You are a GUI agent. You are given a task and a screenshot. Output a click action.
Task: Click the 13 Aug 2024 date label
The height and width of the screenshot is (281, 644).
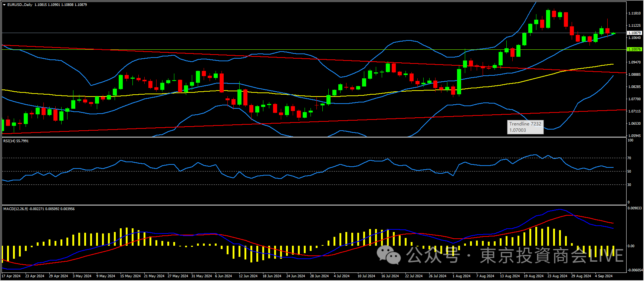tap(510, 276)
